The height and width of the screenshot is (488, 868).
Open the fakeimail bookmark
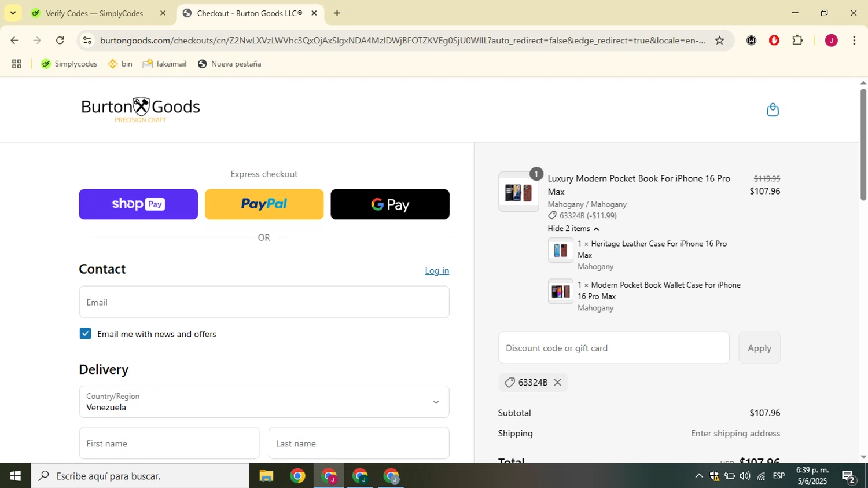point(165,64)
